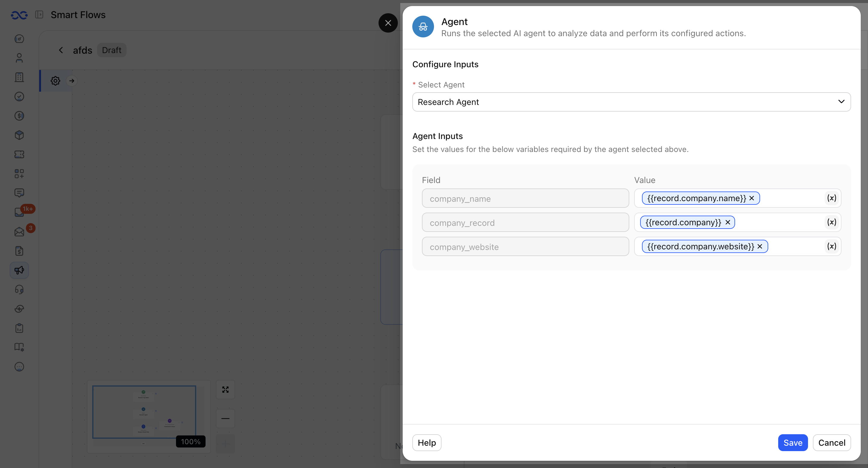Open the products cube sidebar icon
The width and height of the screenshot is (868, 468).
(19, 135)
